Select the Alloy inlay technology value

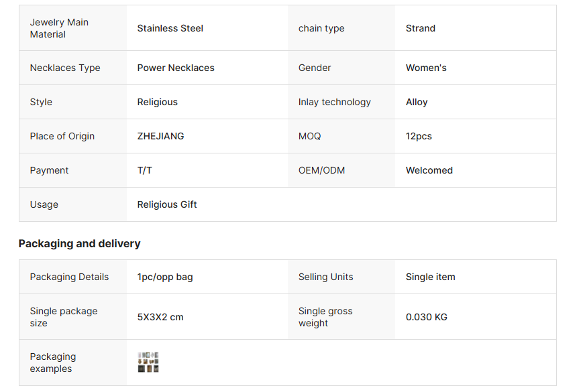coord(417,102)
